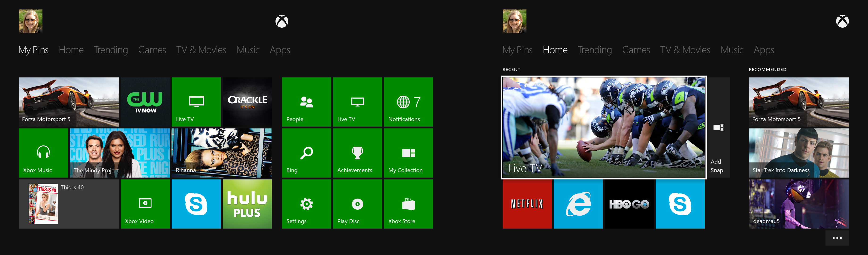Launch the Netflix app tile
The width and height of the screenshot is (868, 255).
(527, 204)
